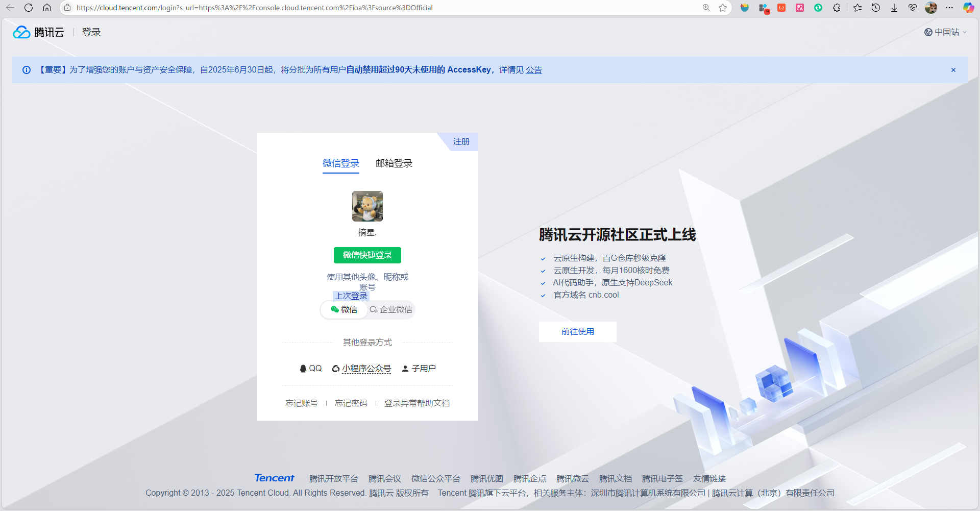Open the Downloads icon in toolbar

click(894, 8)
